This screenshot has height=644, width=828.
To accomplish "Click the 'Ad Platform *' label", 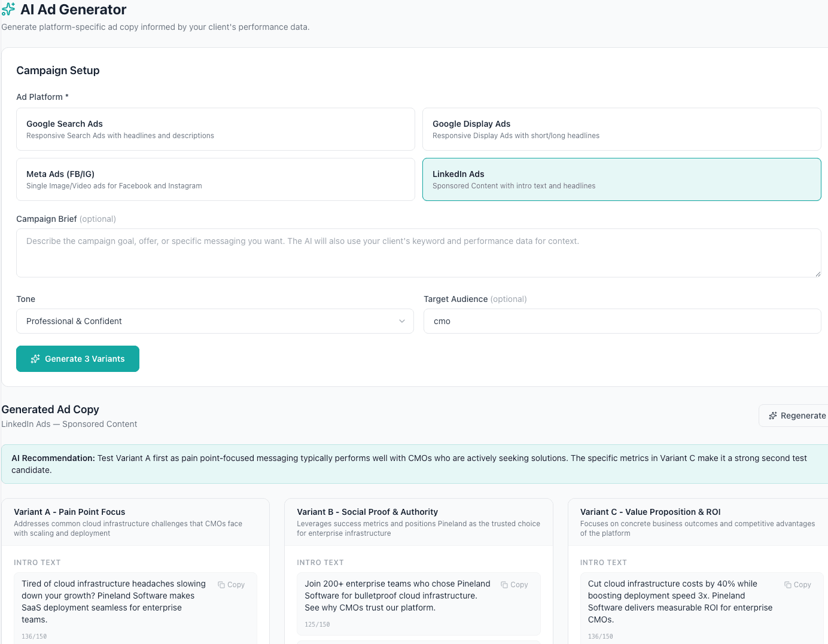I will pyautogui.click(x=42, y=97).
